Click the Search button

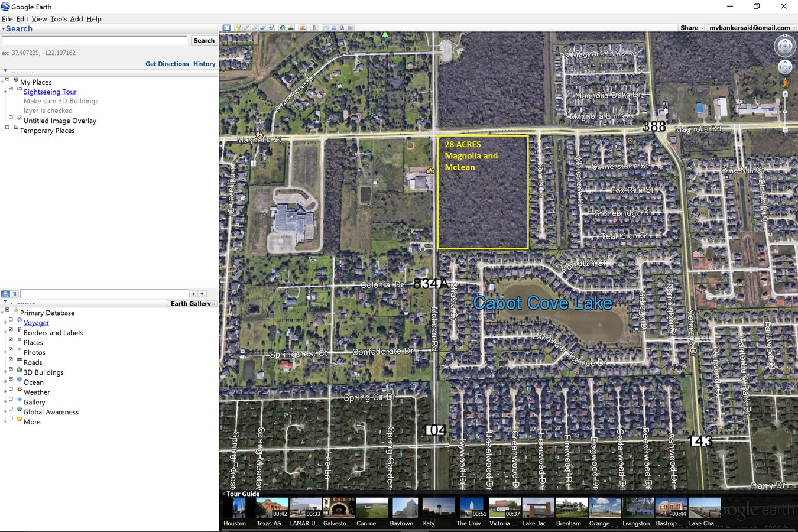(203, 40)
